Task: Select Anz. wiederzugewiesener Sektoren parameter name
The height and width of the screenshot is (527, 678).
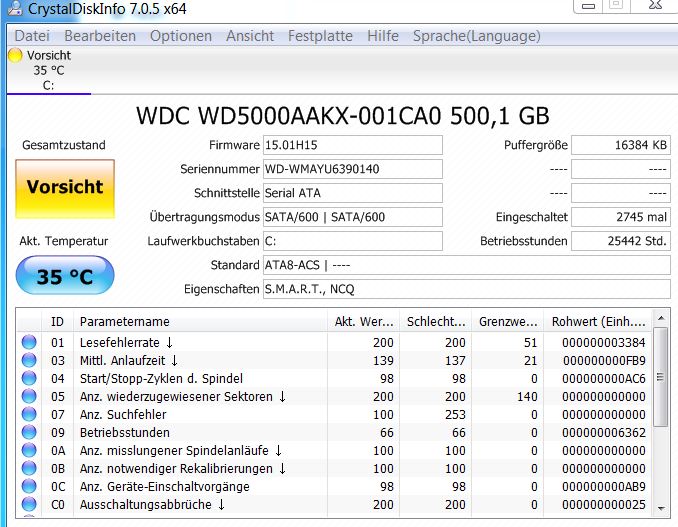Action: click(176, 396)
